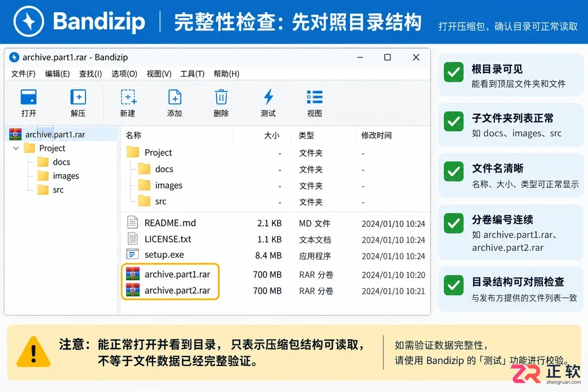588x392 pixels.
Task: Select the archive.part1.rar root tree item
Action: 62,134
